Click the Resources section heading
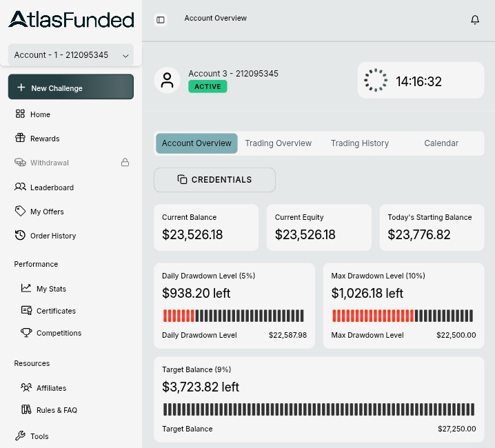This screenshot has width=495, height=448. point(32,363)
